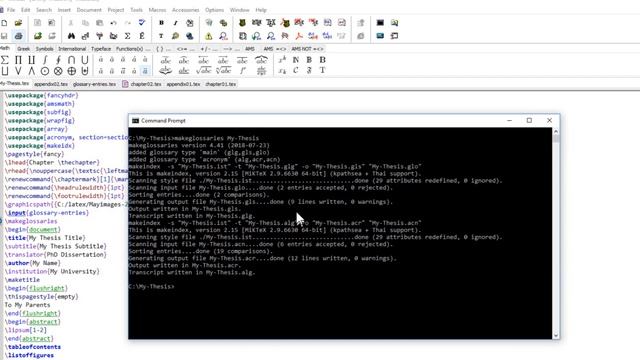Insert x subscript k symbol
The width and height of the screenshot is (640, 360).
coord(282,71)
